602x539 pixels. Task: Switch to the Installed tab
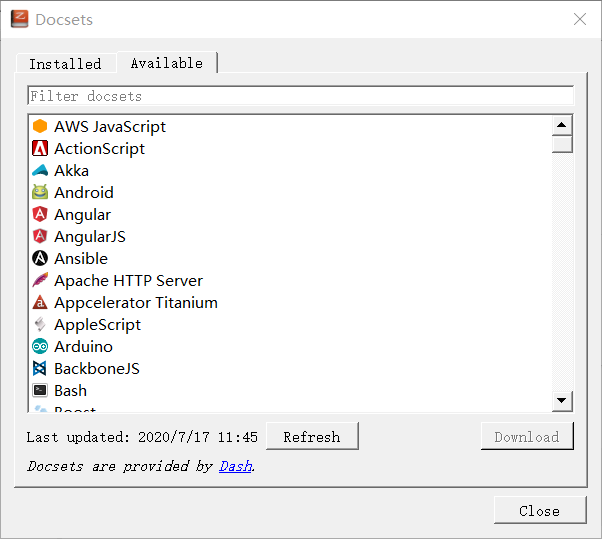(x=65, y=64)
